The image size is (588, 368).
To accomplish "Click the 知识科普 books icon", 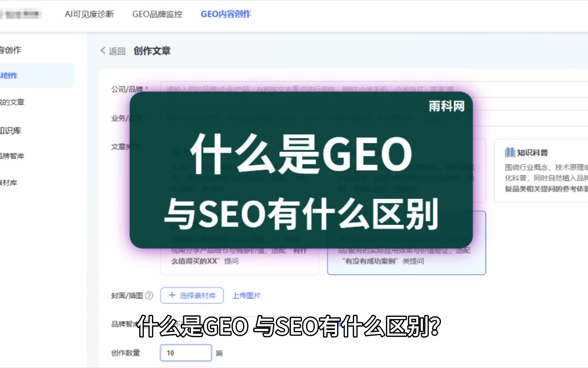I will 510,152.
